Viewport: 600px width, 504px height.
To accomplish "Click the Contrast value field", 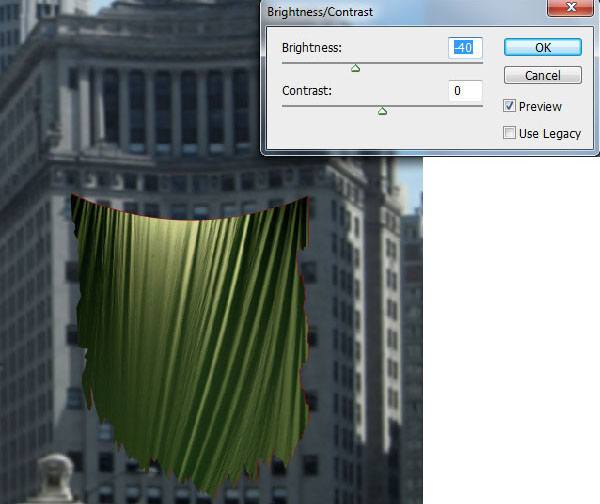I will tap(465, 91).
